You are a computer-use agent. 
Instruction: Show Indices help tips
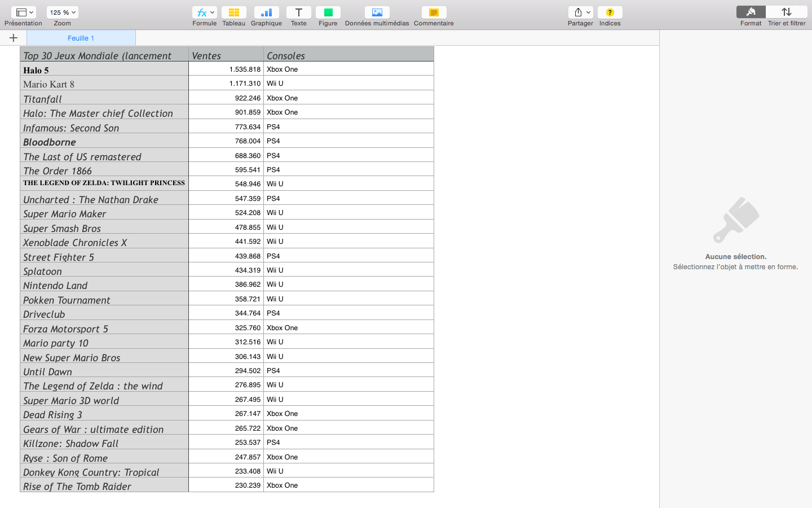[x=610, y=12]
